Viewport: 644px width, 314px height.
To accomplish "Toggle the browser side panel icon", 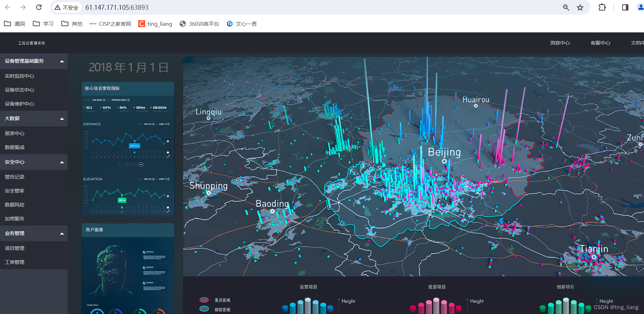I will [625, 7].
